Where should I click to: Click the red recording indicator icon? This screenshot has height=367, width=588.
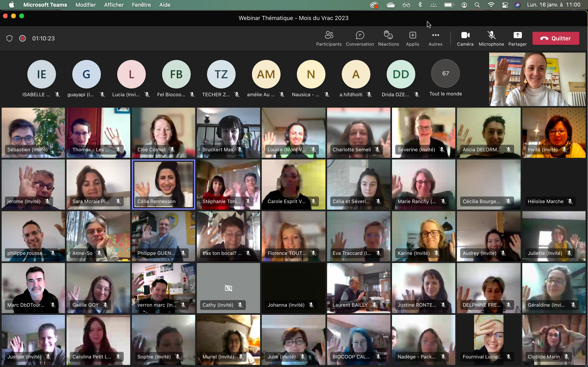(x=22, y=38)
